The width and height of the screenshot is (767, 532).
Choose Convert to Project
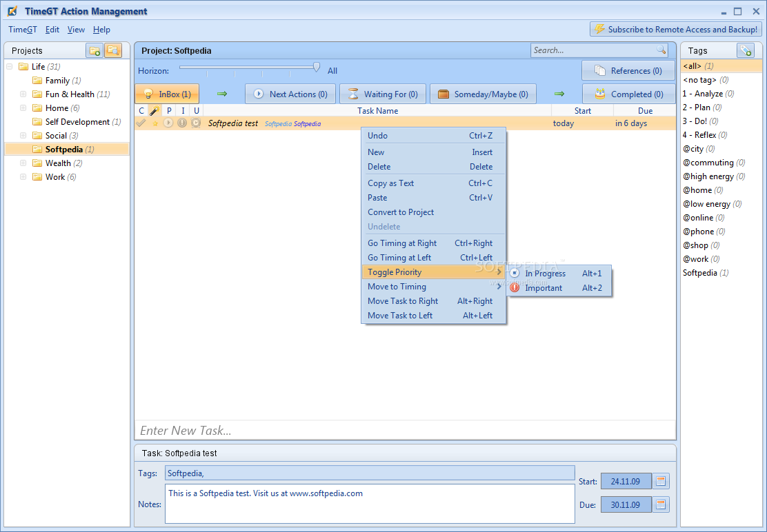tap(433, 212)
